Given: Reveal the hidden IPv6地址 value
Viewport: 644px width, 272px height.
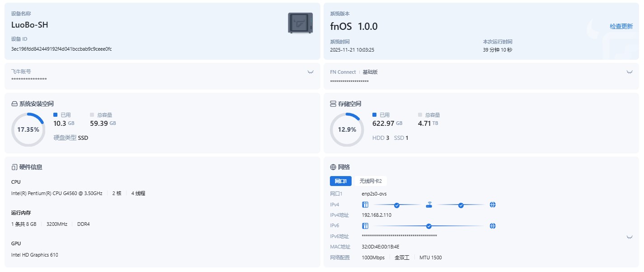Looking at the screenshot, I should (629, 236).
